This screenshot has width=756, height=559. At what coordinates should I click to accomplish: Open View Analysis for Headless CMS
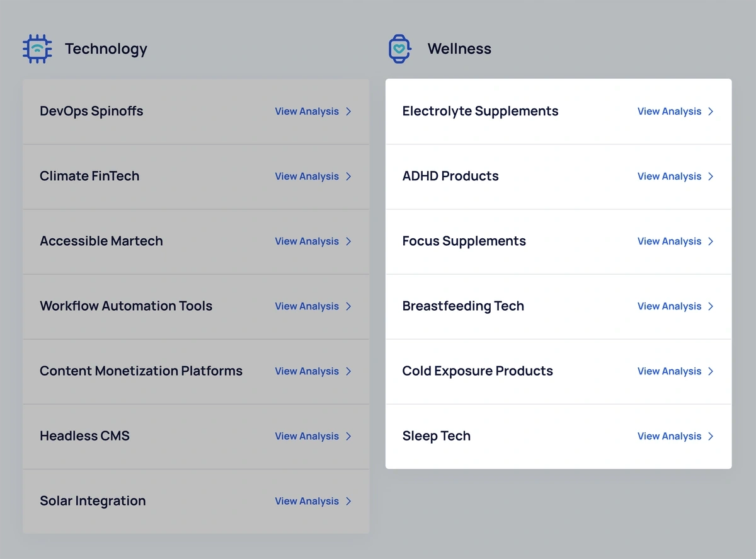pyautogui.click(x=307, y=436)
